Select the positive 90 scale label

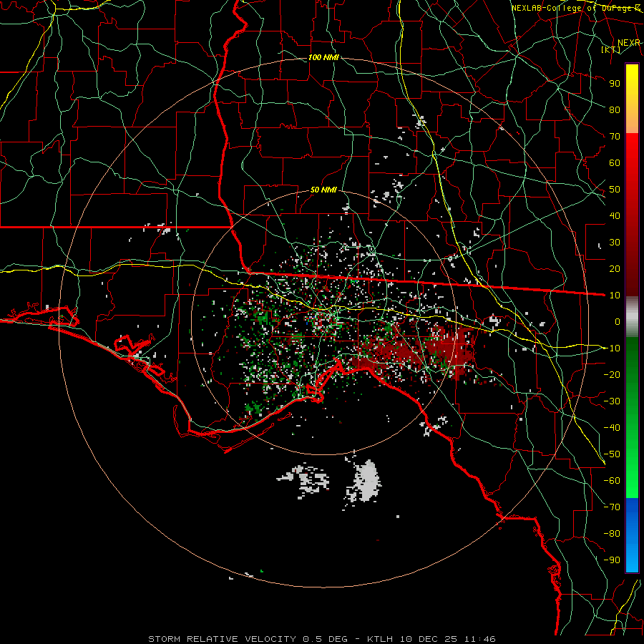(x=615, y=84)
